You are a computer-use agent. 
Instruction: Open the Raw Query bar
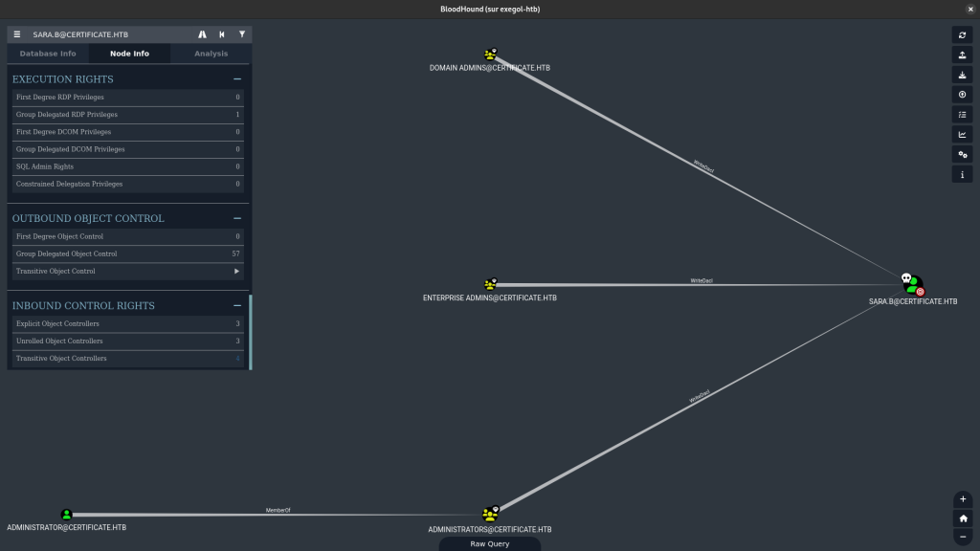pos(490,544)
